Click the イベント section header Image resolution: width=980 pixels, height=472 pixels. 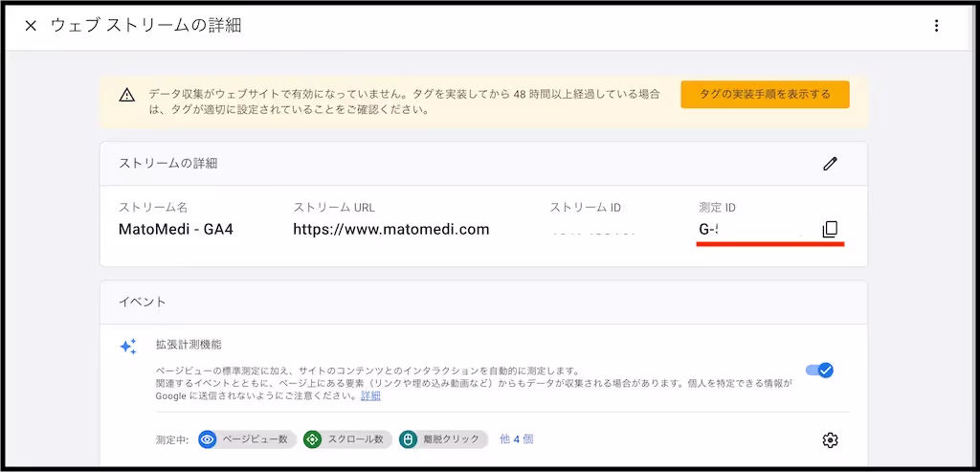143,302
